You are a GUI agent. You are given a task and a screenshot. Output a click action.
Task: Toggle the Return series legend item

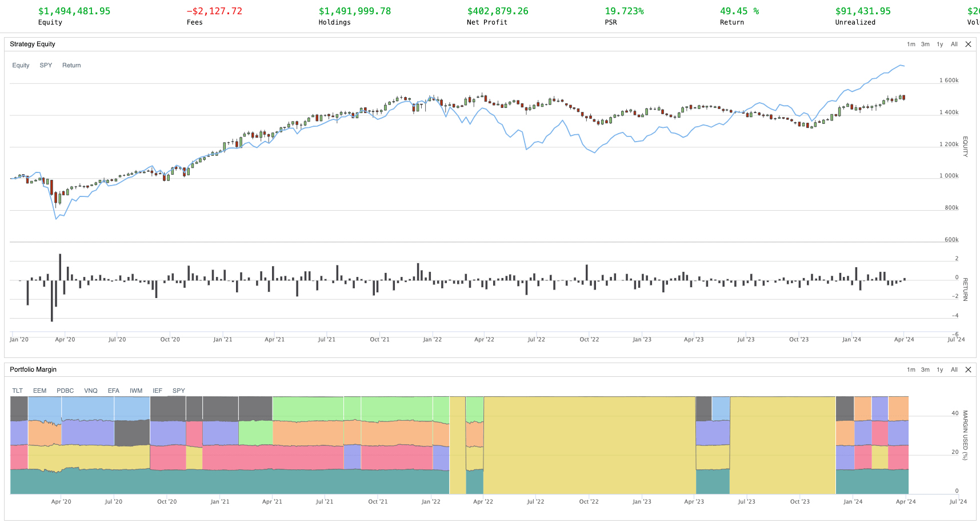click(x=71, y=66)
